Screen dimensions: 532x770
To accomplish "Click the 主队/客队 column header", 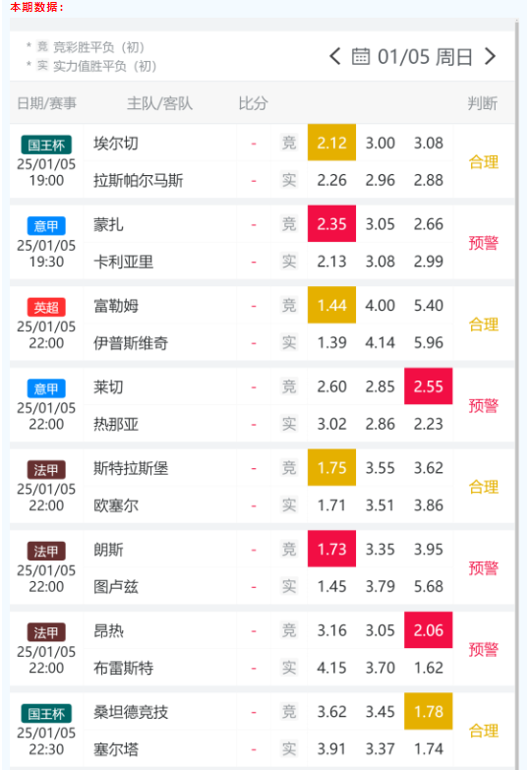I will 159,103.
